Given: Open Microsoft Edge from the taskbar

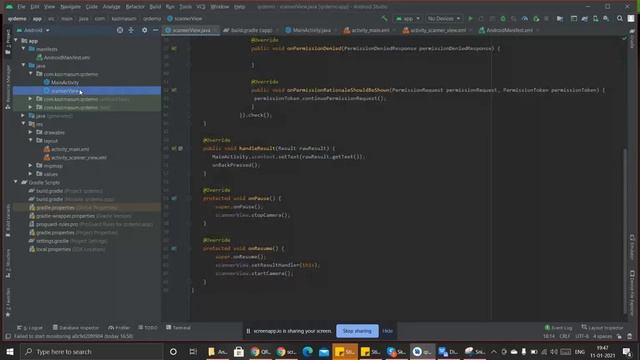Looking at the screenshot, I should point(307,351).
